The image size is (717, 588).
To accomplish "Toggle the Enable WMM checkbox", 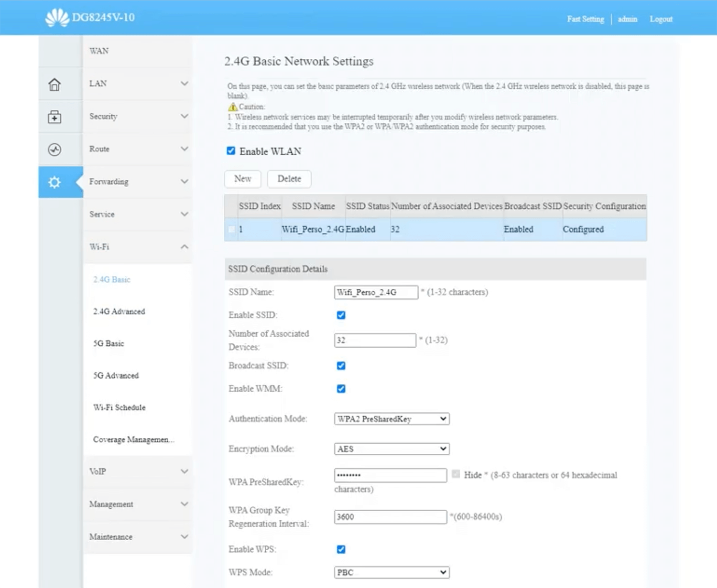I will (341, 389).
